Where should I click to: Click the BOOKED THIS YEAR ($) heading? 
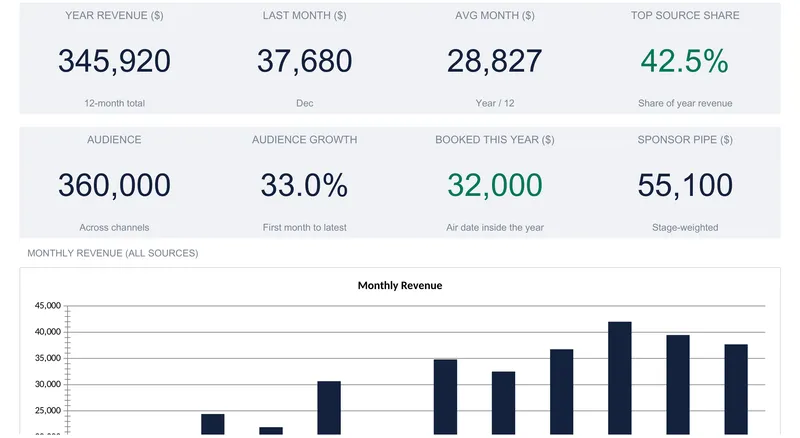[x=494, y=139]
